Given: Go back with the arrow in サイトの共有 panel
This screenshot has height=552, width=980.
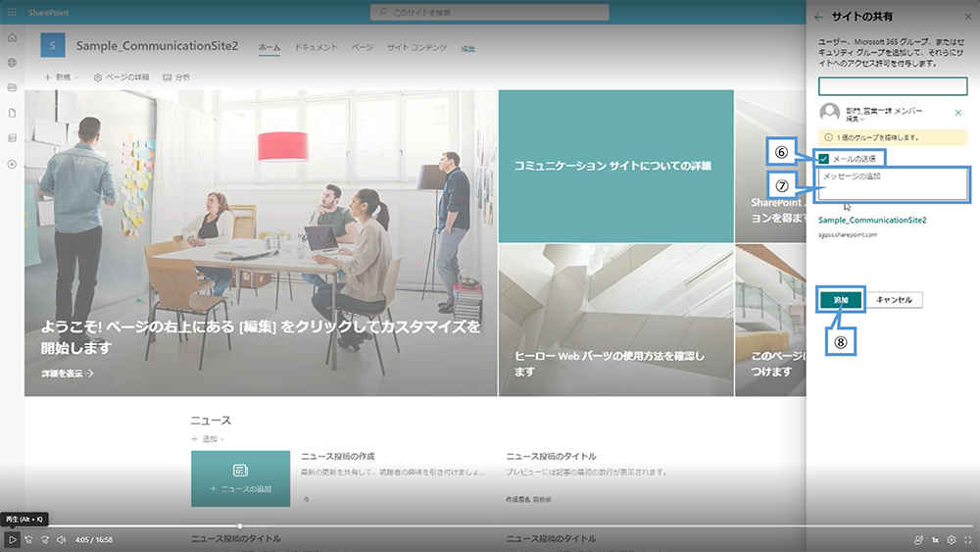Looking at the screenshot, I should [818, 17].
